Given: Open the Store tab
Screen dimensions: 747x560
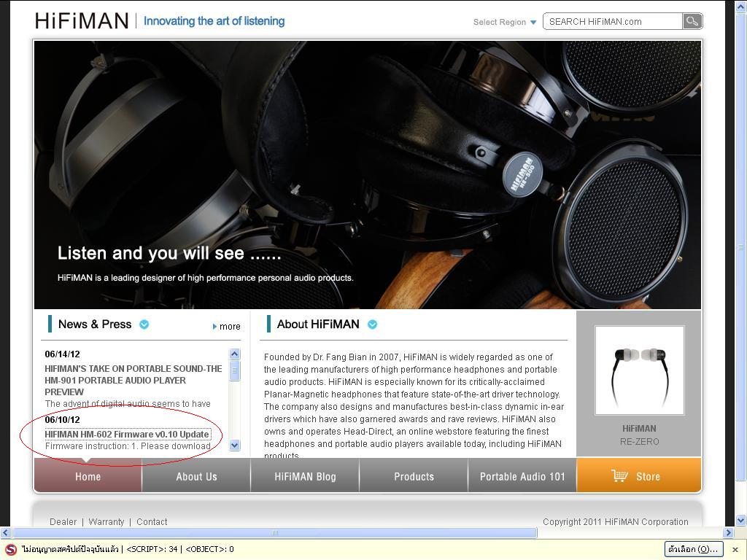Looking at the screenshot, I should (639, 476).
